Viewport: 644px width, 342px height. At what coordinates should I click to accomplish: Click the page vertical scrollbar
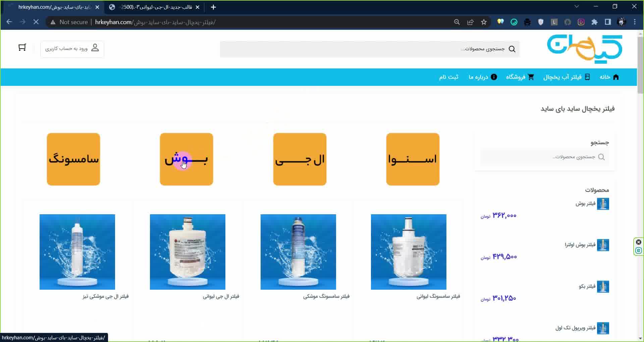click(x=640, y=65)
